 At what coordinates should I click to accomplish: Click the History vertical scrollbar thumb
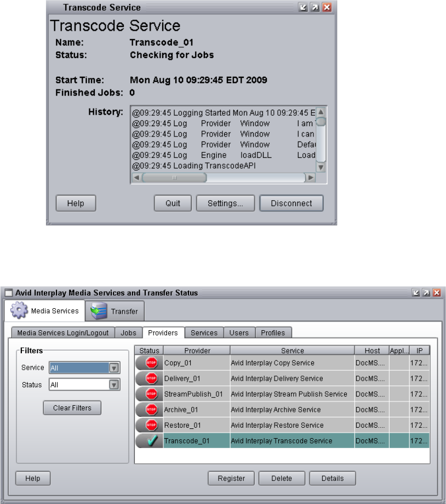321,122
